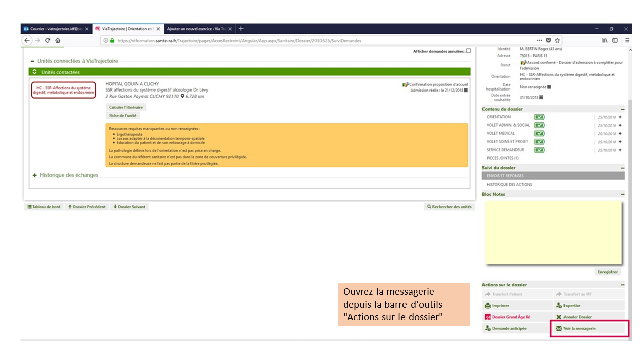Click the bookmark star in address bar

pyautogui.click(x=557, y=40)
